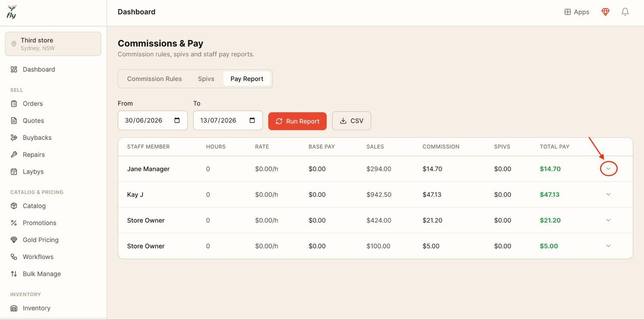Click the location pin icon for Third store

[x=14, y=44]
